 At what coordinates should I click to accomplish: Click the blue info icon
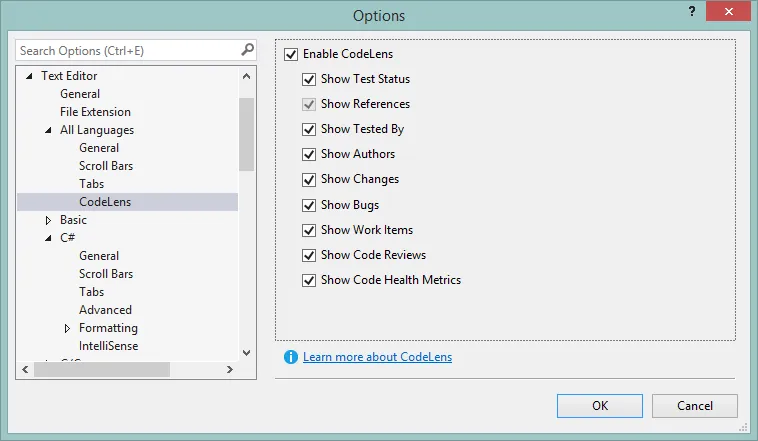[291, 357]
